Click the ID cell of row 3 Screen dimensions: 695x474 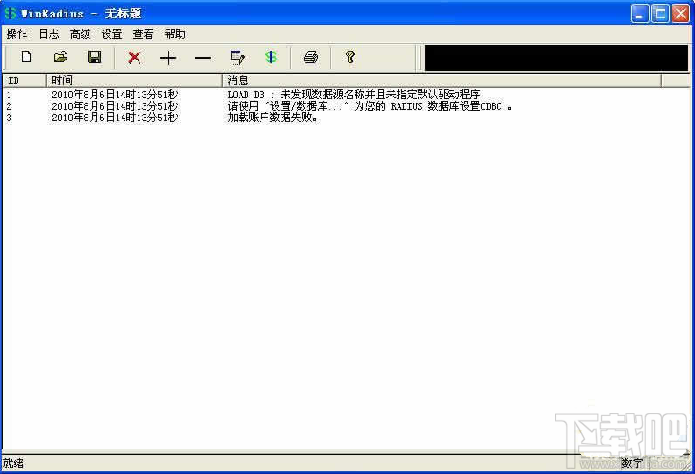(x=9, y=118)
